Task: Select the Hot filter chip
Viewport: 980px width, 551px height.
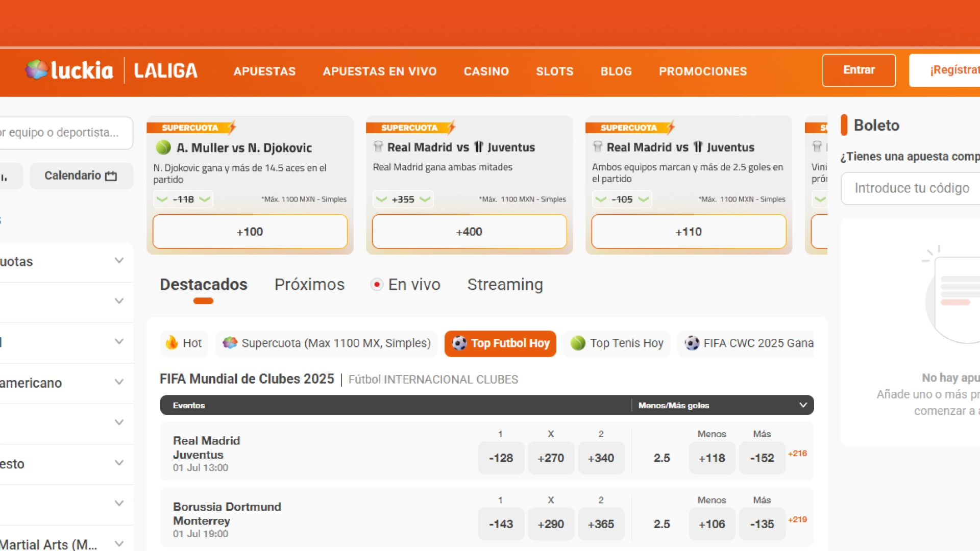Action: (184, 343)
